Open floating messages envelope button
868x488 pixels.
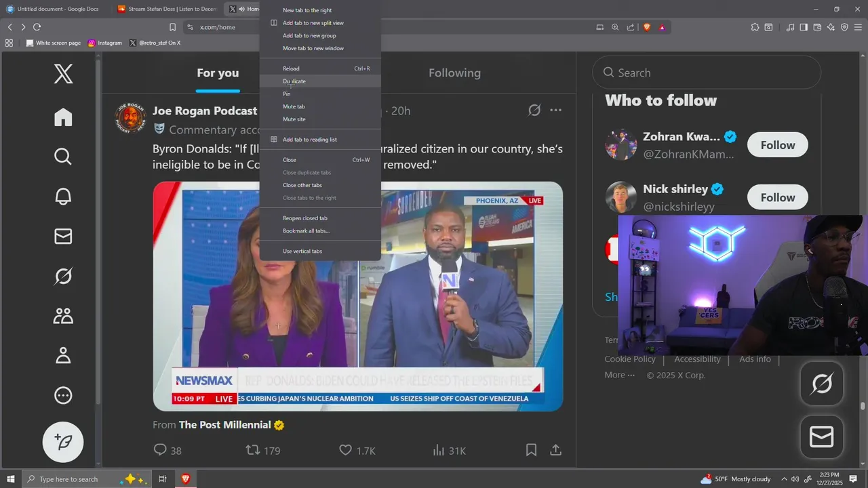[822, 437]
